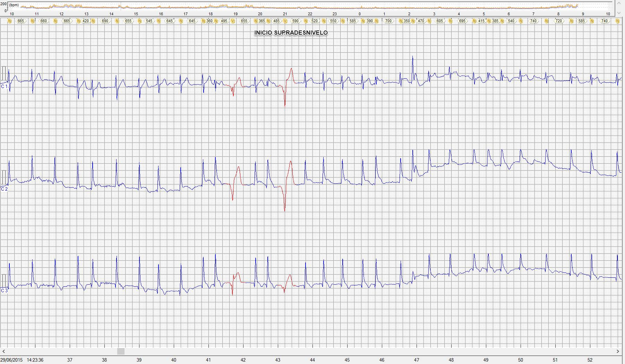Select the RR interval value 545
This screenshot has height=364, width=625.
click(x=149, y=21)
